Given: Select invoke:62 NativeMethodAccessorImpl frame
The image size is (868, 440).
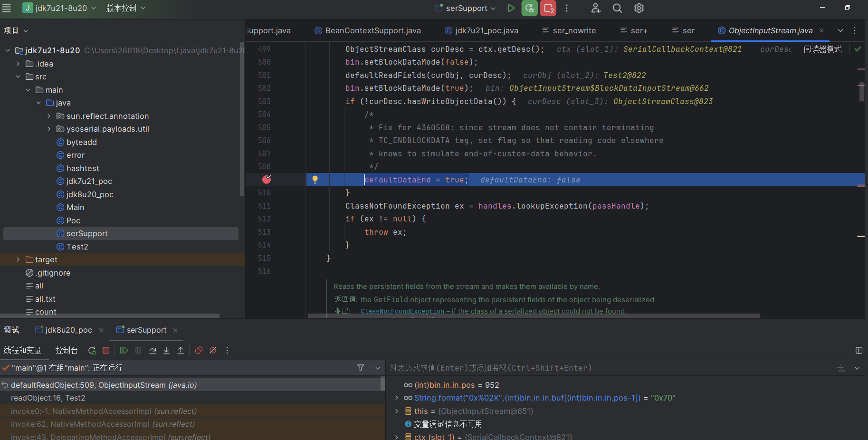Looking at the screenshot, I should 103,424.
